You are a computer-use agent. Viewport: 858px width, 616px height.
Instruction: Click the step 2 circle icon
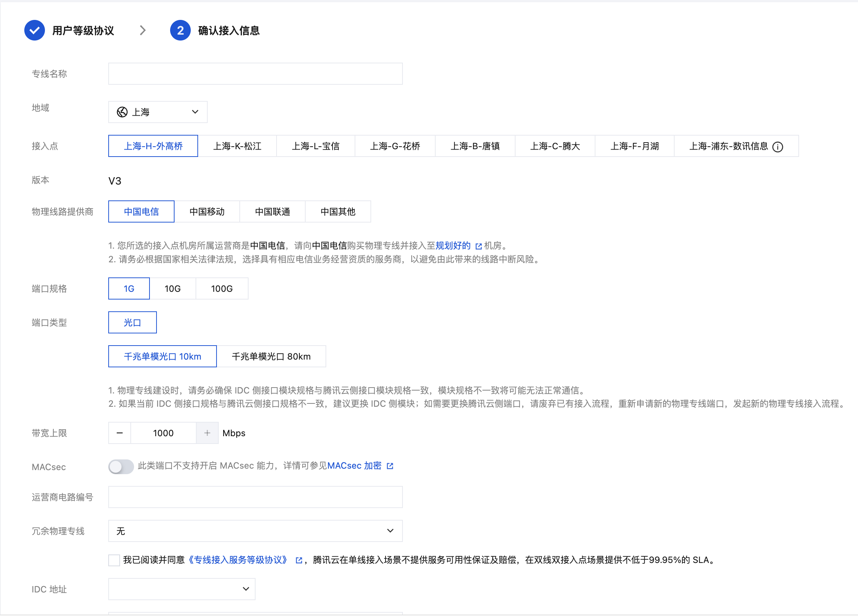pyautogui.click(x=180, y=30)
